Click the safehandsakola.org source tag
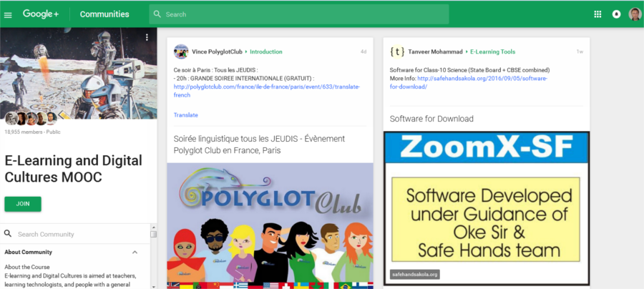Image resolution: width=644 pixels, height=289 pixels. point(415,274)
